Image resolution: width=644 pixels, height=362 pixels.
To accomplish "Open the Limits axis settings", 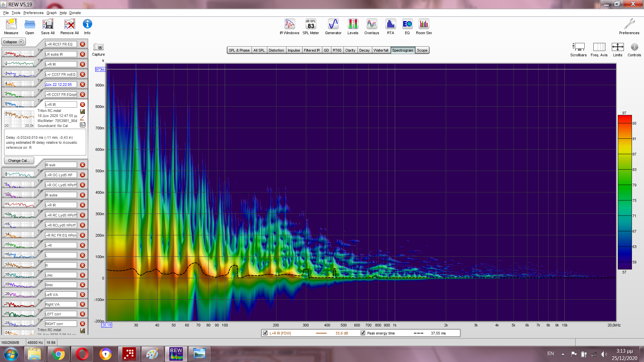I will tap(618, 47).
